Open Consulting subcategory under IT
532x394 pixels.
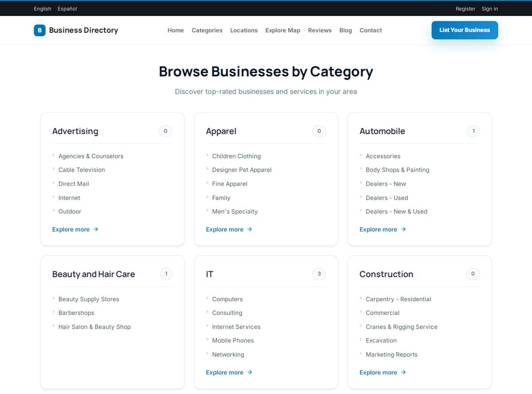pos(227,313)
